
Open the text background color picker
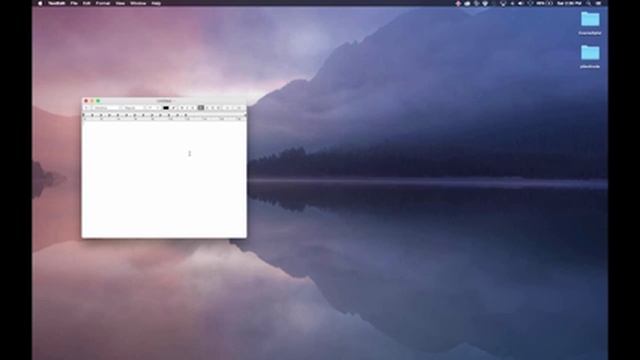tap(173, 108)
